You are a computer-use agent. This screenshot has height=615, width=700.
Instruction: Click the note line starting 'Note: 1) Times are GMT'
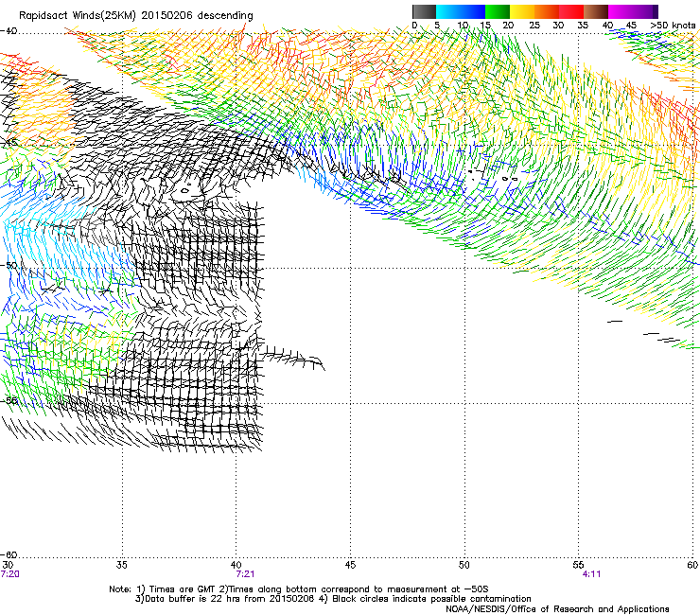(299, 589)
